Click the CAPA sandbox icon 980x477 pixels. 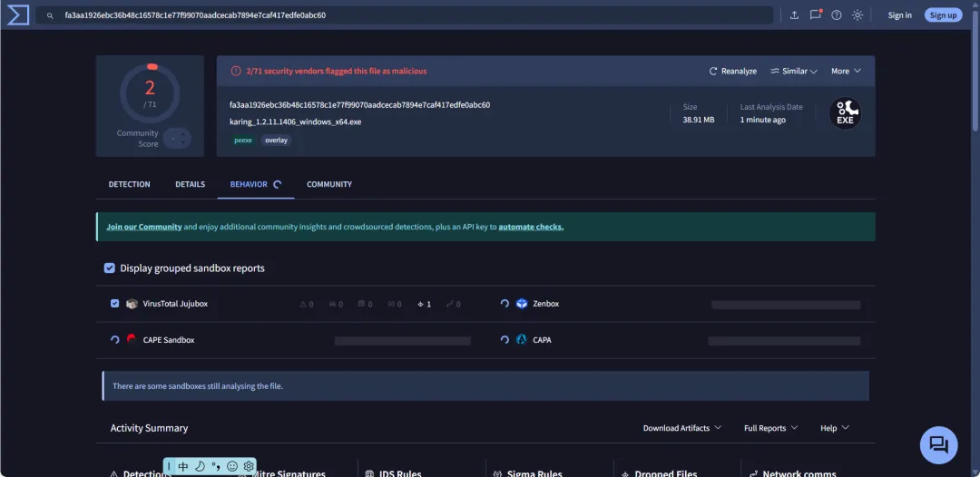522,340
